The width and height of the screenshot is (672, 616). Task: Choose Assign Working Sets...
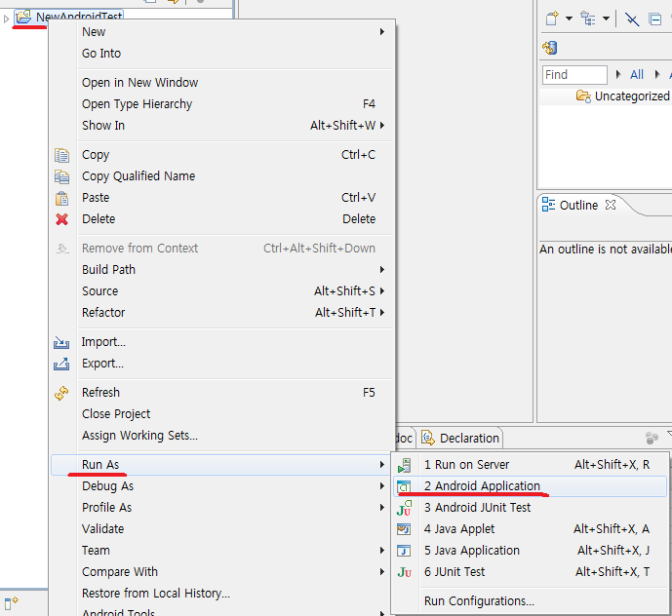[222, 436]
